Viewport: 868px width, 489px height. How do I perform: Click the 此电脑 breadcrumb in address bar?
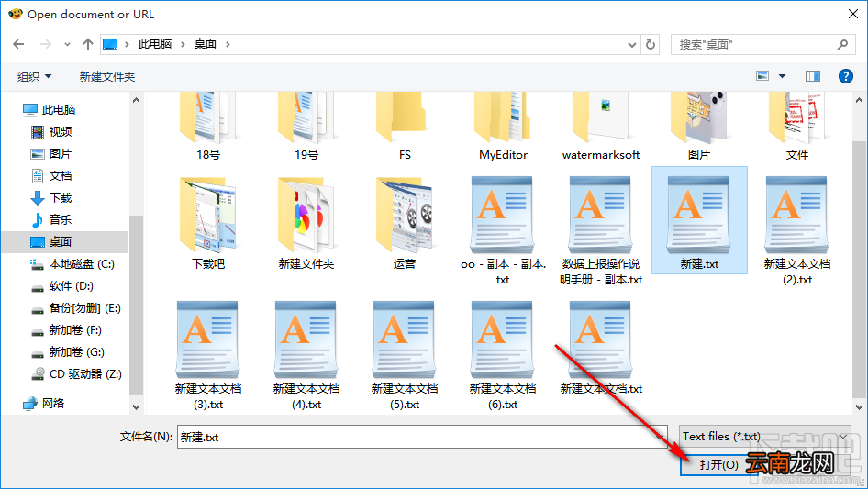pos(154,44)
